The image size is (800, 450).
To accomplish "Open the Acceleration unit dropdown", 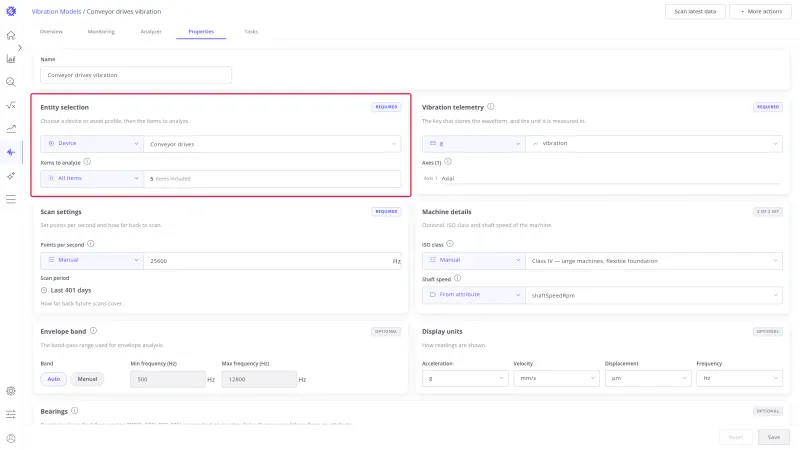I will coord(465,379).
